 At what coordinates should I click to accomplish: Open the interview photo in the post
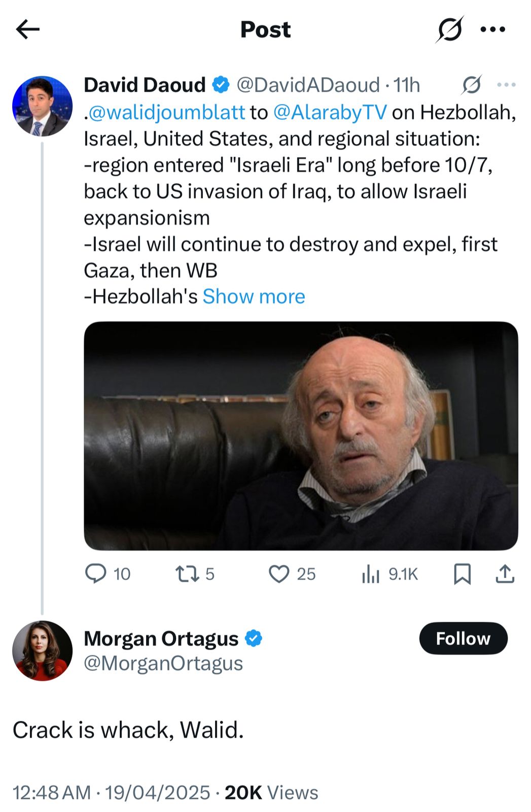pyautogui.click(x=301, y=435)
